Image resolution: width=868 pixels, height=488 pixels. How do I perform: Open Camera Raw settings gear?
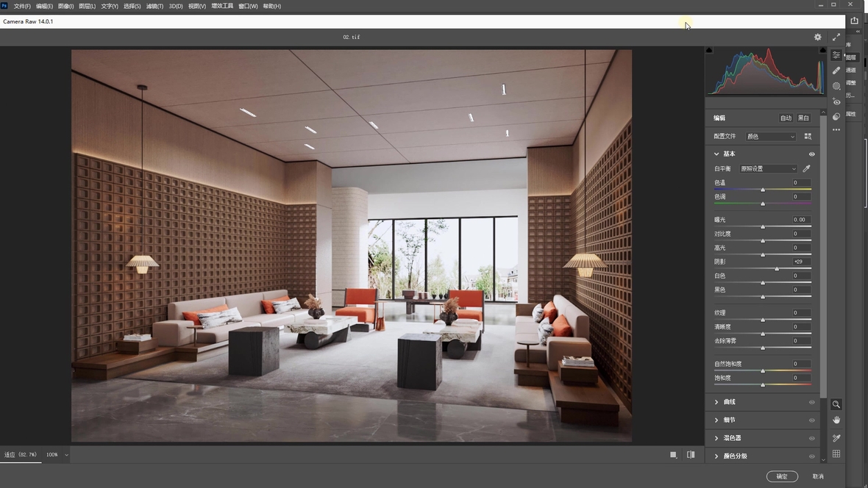tap(817, 37)
